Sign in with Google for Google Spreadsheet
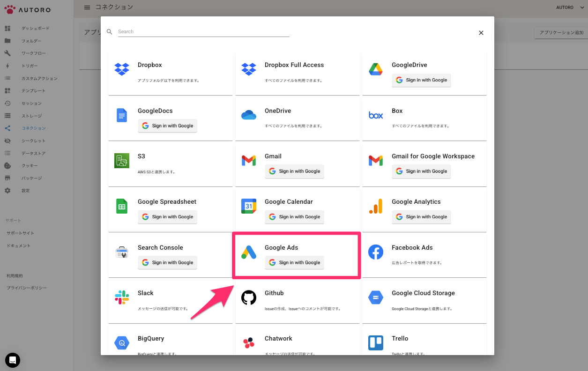 click(168, 217)
